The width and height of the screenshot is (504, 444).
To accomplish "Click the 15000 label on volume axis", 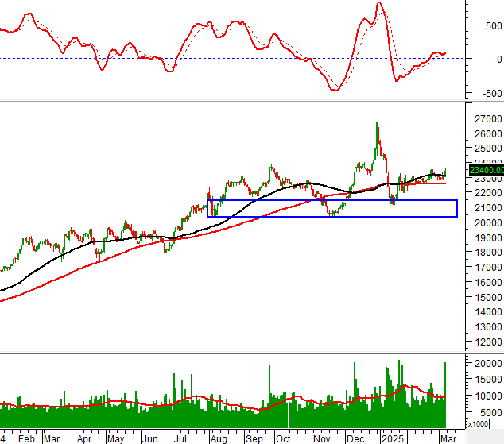I will (488, 380).
